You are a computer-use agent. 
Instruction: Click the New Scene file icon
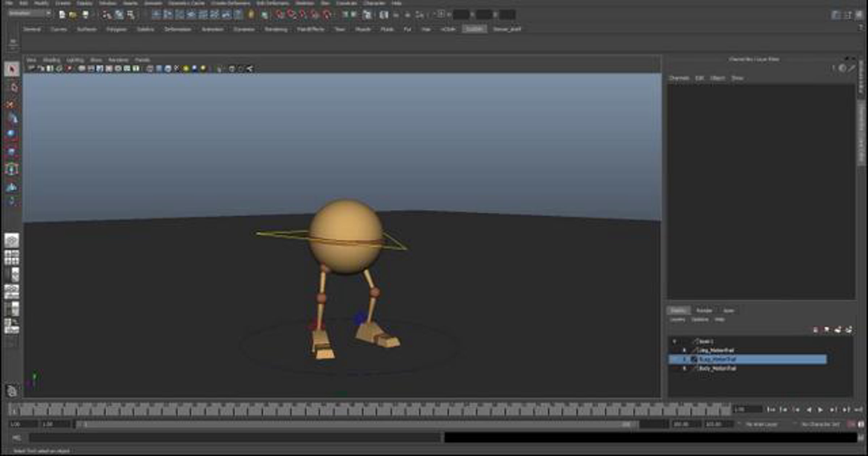[x=62, y=15]
